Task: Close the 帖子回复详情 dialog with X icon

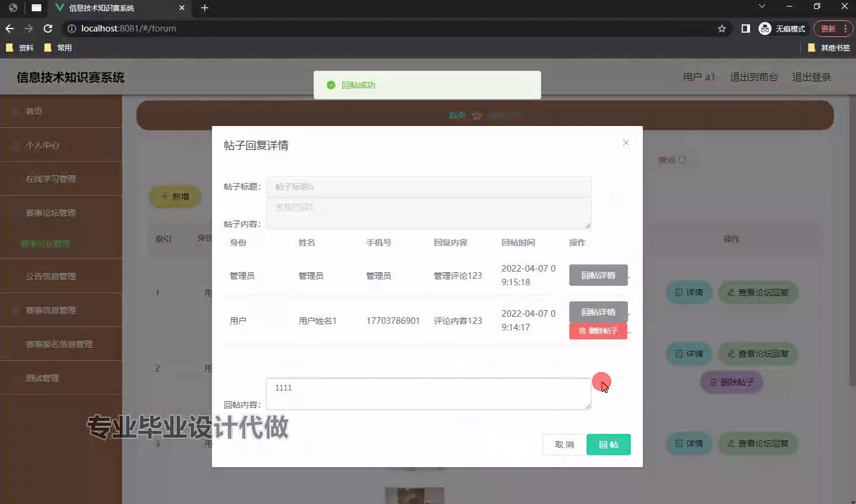Action: [625, 143]
